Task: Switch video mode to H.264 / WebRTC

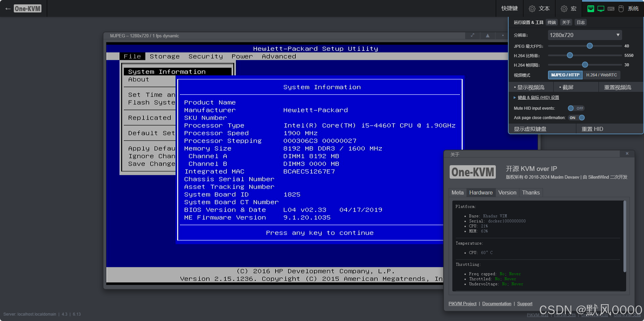Action: (x=602, y=75)
